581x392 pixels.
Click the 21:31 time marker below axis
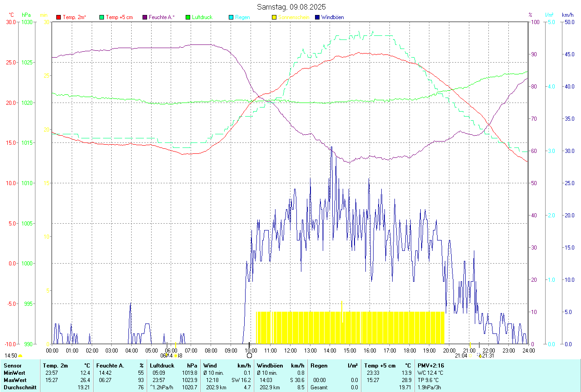coord(488,356)
